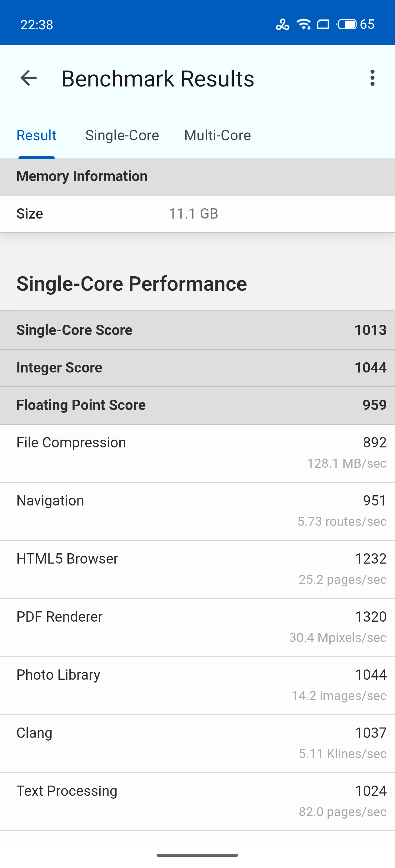
Task: Tap the Single-Core Score row
Action: tap(197, 330)
